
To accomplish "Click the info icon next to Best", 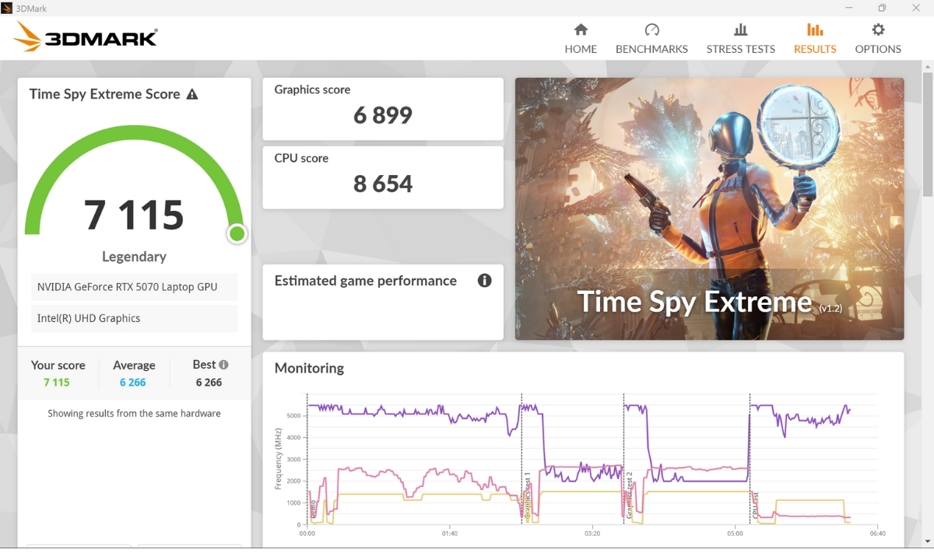I will (x=223, y=365).
